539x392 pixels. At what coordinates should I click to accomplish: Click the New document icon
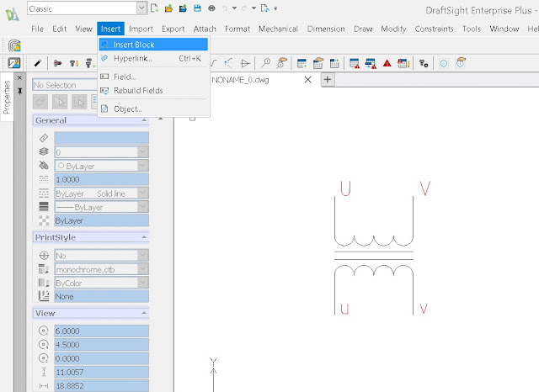[x=154, y=8]
